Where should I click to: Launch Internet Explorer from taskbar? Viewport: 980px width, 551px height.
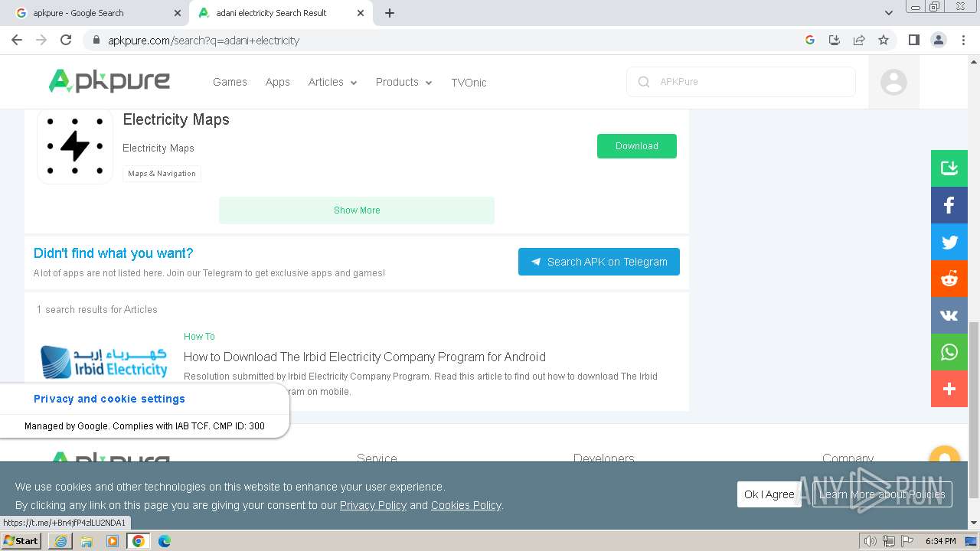coord(60,541)
